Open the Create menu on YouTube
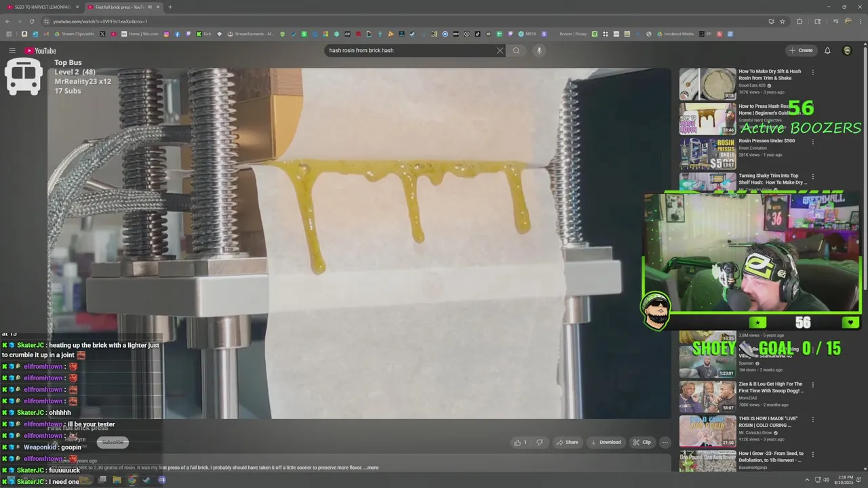This screenshot has height=488, width=868. tap(801, 50)
